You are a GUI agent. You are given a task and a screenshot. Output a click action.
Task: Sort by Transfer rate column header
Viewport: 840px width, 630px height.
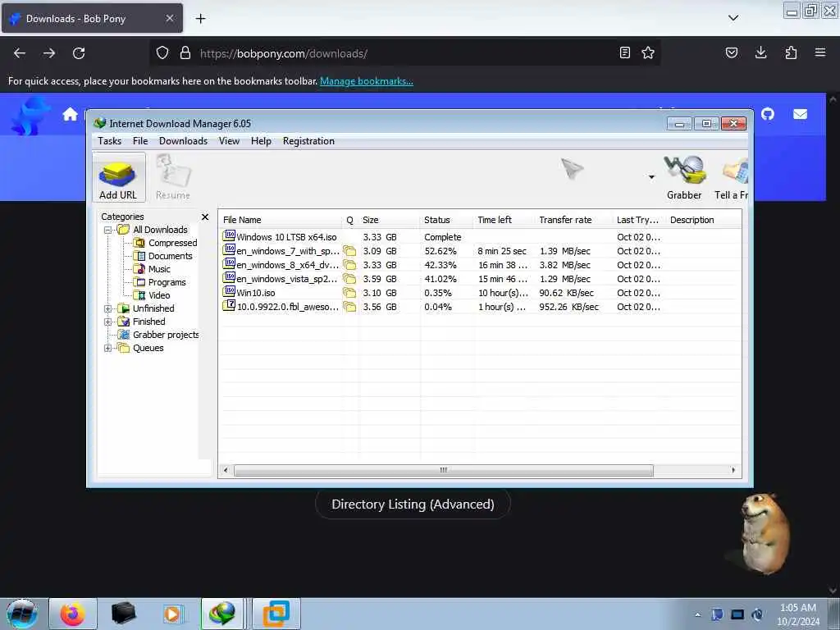click(x=573, y=220)
